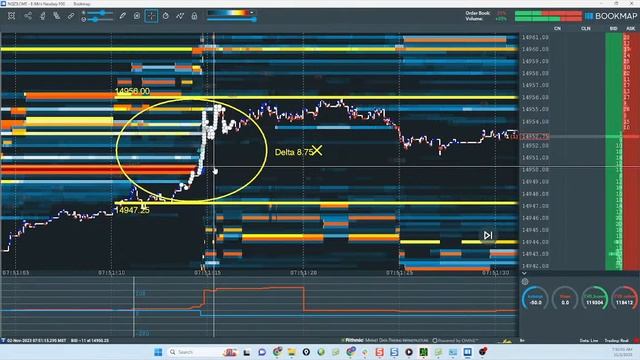
Task: Select the pencil drawing tool
Action: (x=122, y=16)
